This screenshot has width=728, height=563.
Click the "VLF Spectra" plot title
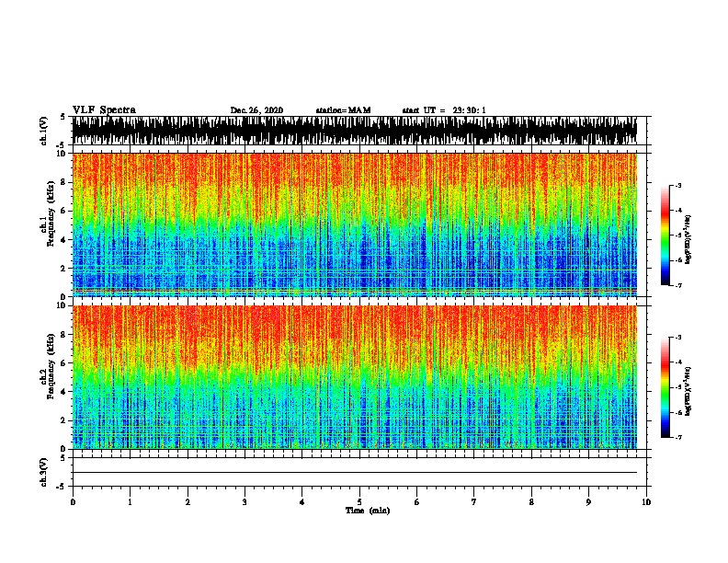tap(104, 110)
